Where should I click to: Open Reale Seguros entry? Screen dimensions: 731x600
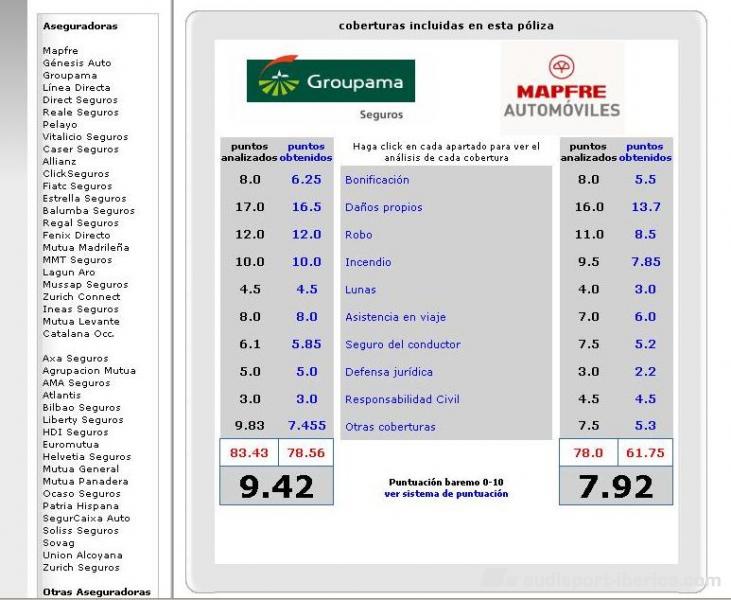point(81,112)
